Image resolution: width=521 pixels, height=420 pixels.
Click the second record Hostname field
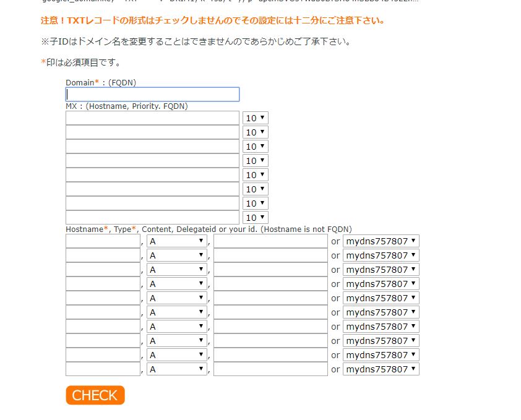pos(103,255)
